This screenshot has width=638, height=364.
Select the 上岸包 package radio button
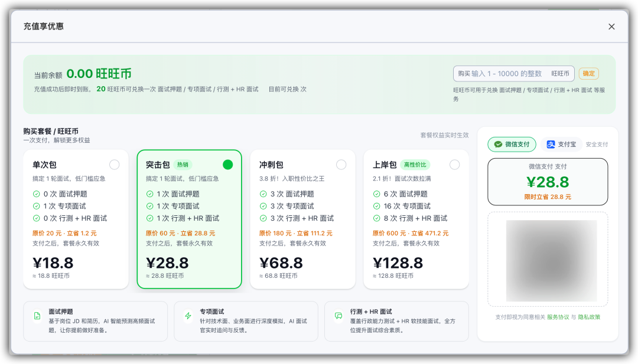[x=455, y=165]
